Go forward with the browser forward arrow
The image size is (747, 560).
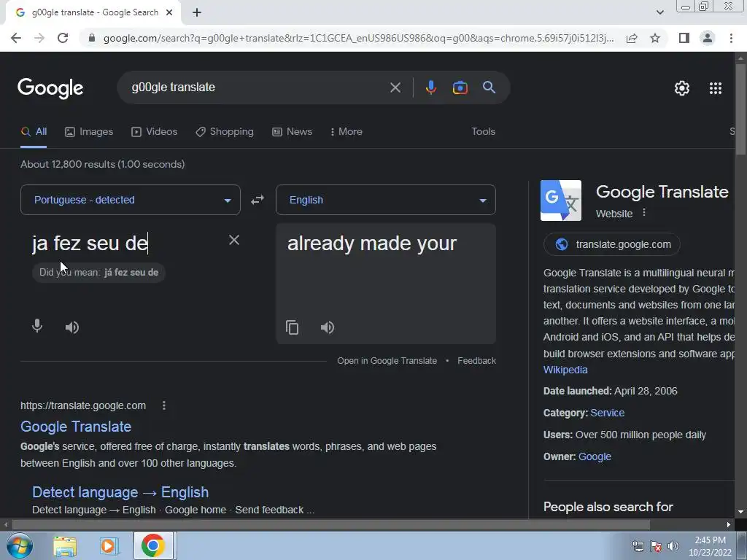click(x=39, y=38)
